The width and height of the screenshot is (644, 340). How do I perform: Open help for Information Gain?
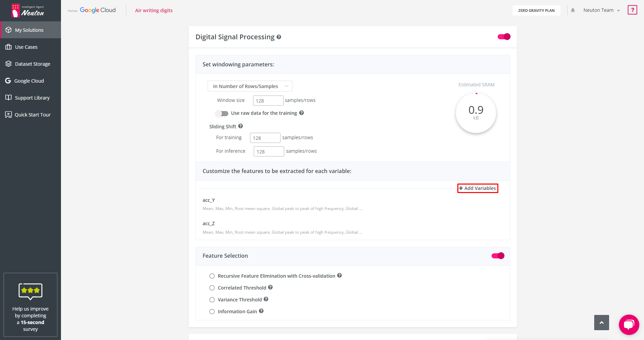261,311
